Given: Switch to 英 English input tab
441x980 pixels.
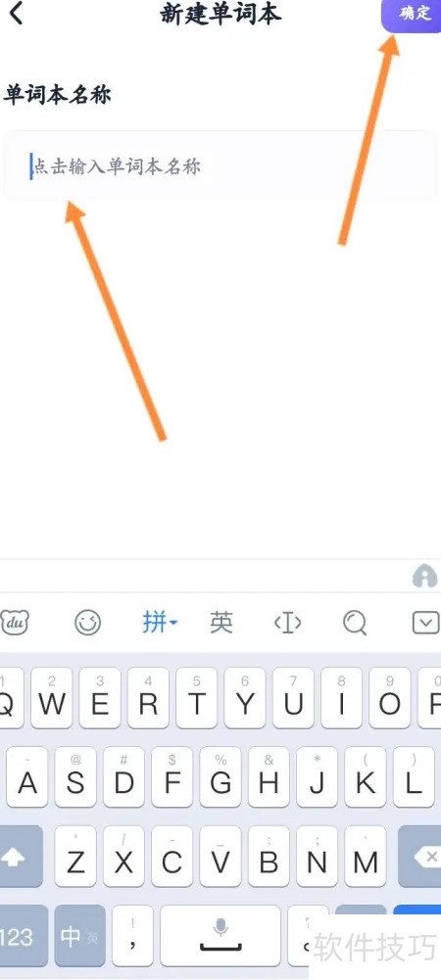Looking at the screenshot, I should pos(220,623).
